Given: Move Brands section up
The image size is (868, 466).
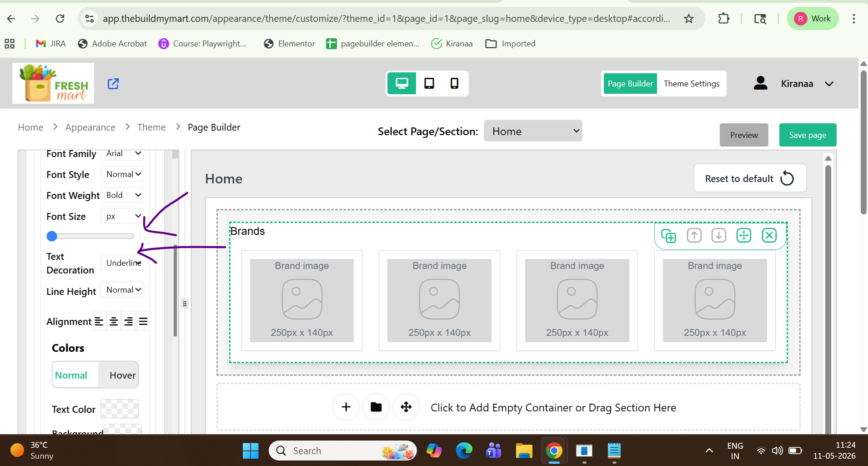Looking at the screenshot, I should (694, 235).
